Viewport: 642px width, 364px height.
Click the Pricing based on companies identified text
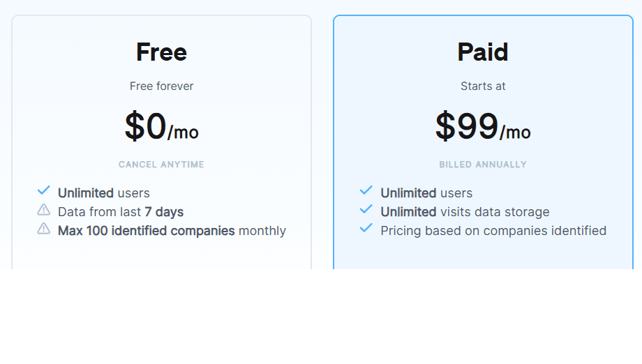click(493, 231)
